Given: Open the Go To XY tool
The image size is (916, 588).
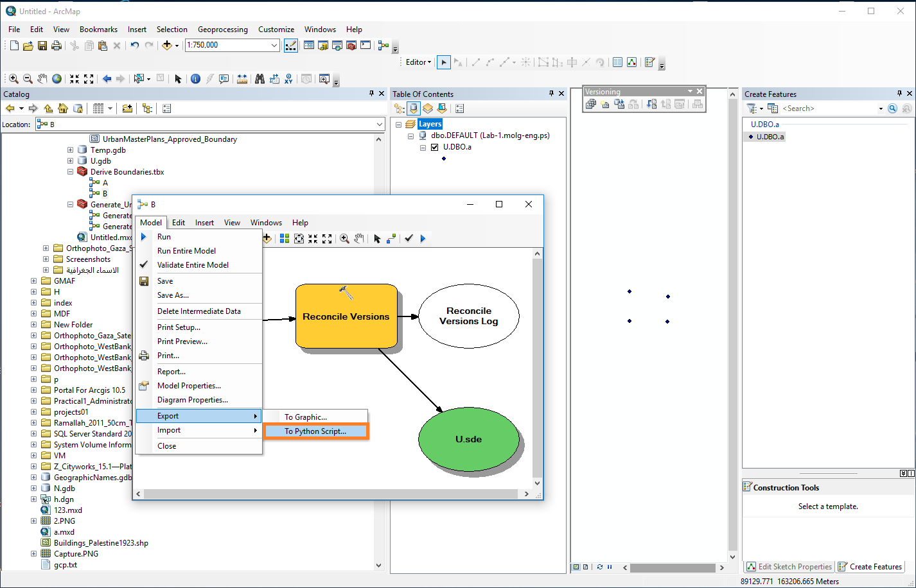Looking at the screenshot, I should click(289, 79).
